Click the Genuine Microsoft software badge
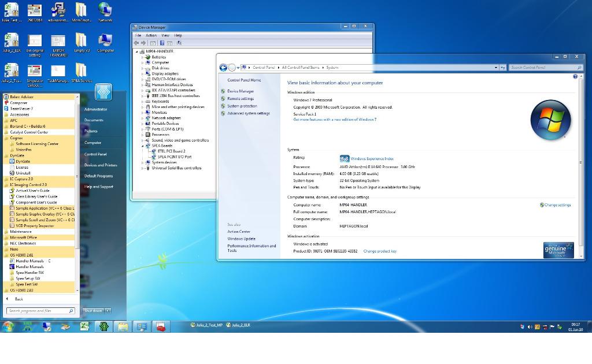Image resolution: width=592 pixels, height=364 pixels. [558, 250]
